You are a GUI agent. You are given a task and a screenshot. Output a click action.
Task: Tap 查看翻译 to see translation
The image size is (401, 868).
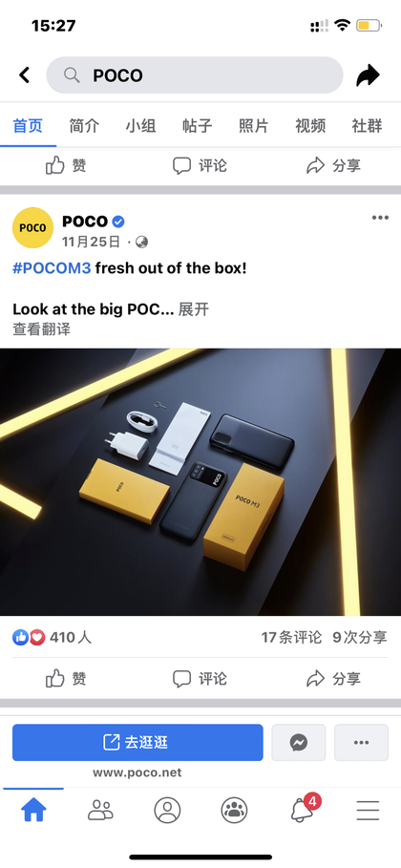pyautogui.click(x=42, y=329)
